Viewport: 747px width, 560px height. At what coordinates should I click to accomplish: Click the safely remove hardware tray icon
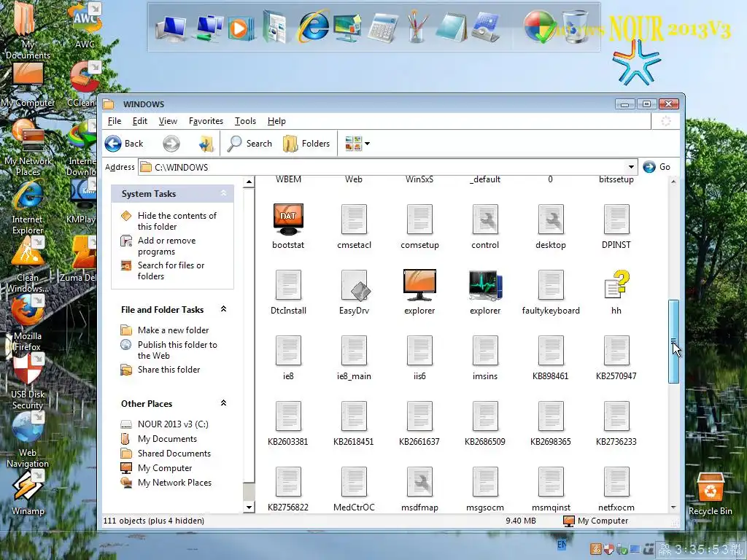pyautogui.click(x=622, y=549)
